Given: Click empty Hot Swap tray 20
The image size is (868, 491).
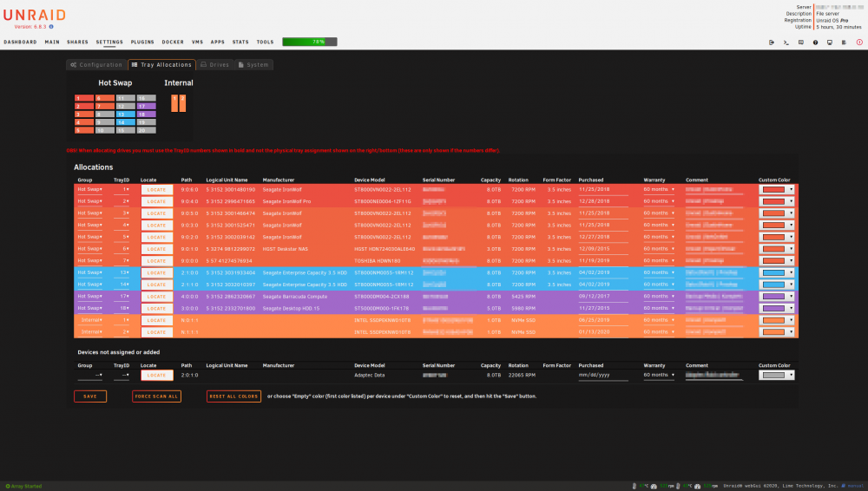Looking at the screenshot, I should click(x=146, y=131).
